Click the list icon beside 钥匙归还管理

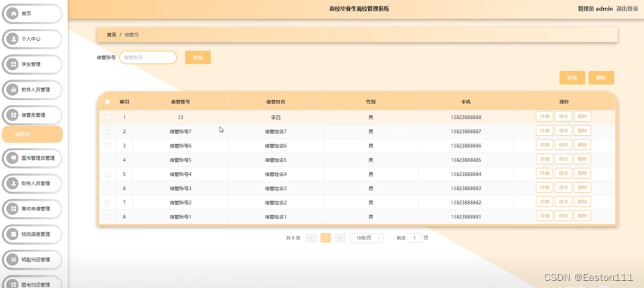pos(13,260)
